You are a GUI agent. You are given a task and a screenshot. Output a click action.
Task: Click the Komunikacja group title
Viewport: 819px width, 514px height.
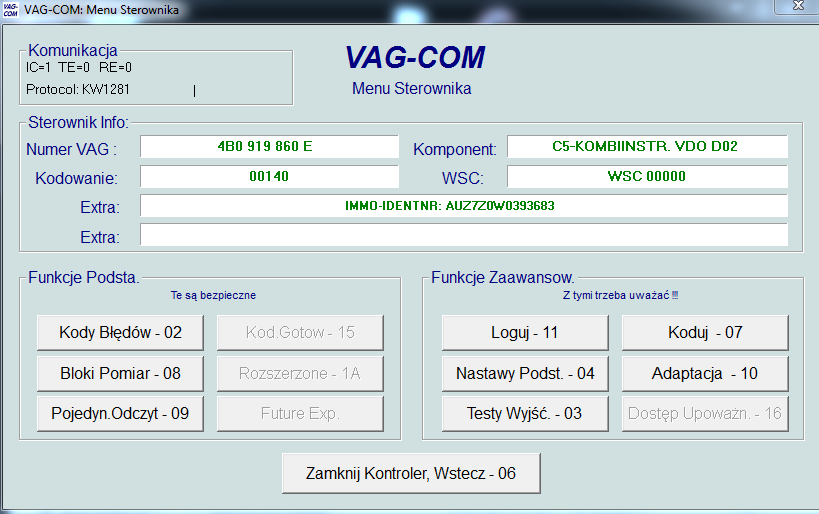coord(73,50)
